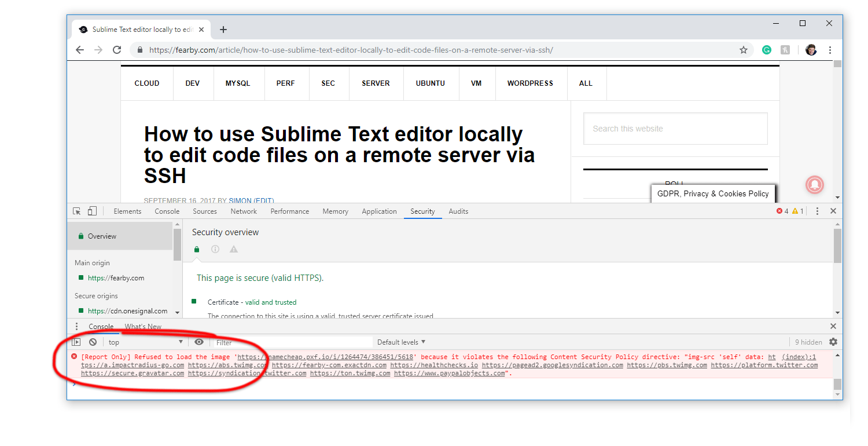Click the green padlock security filter icon
Screen dimensions: 868x446
pyautogui.click(x=197, y=250)
